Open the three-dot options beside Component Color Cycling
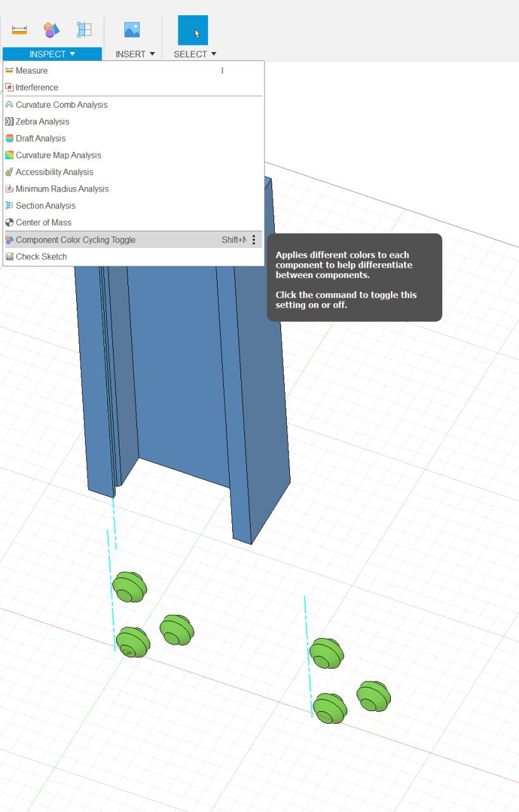The width and height of the screenshot is (519, 812). pos(254,240)
